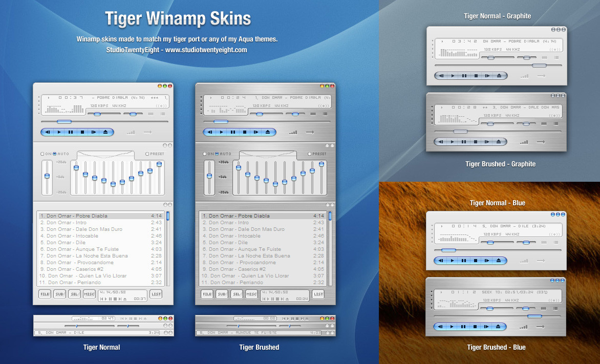The width and height of the screenshot is (600, 364).
Task: Toggle shuffle bars icon in Tiger Normal player
Action: point(131,133)
